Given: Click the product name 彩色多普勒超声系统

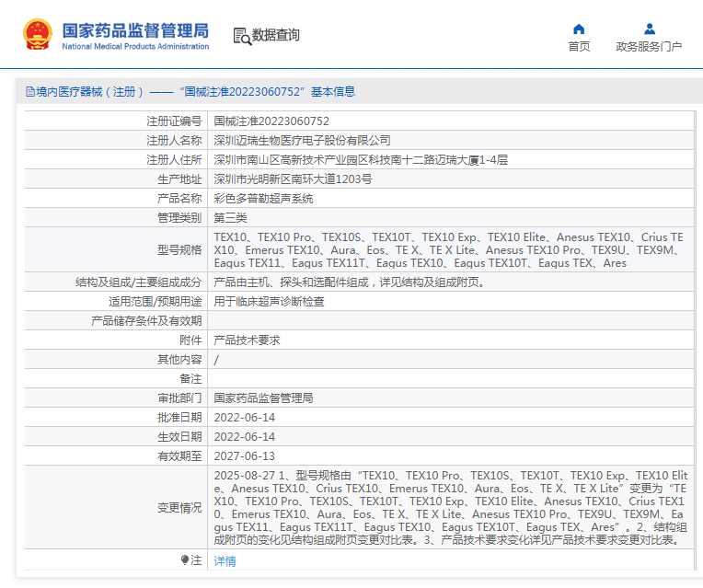Looking at the screenshot, I should point(263,198).
